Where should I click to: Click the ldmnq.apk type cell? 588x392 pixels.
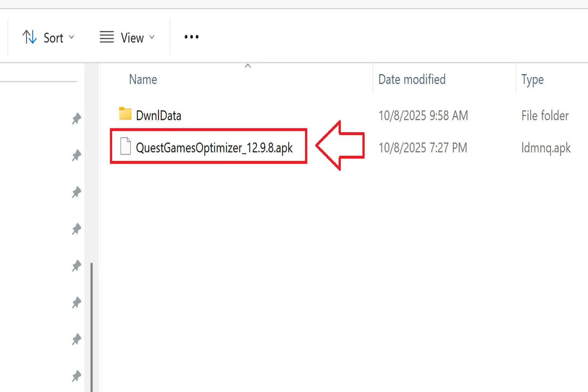click(546, 148)
